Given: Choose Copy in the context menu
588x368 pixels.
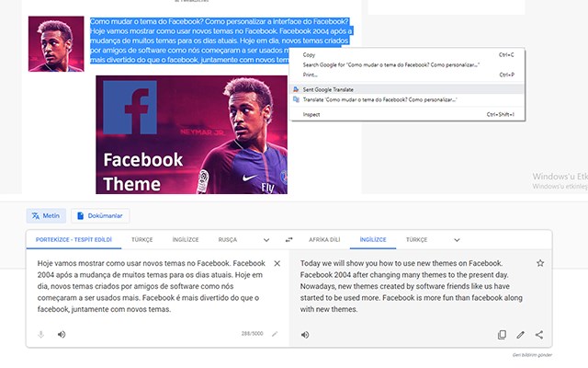Looking at the screenshot, I should pyautogui.click(x=407, y=55).
